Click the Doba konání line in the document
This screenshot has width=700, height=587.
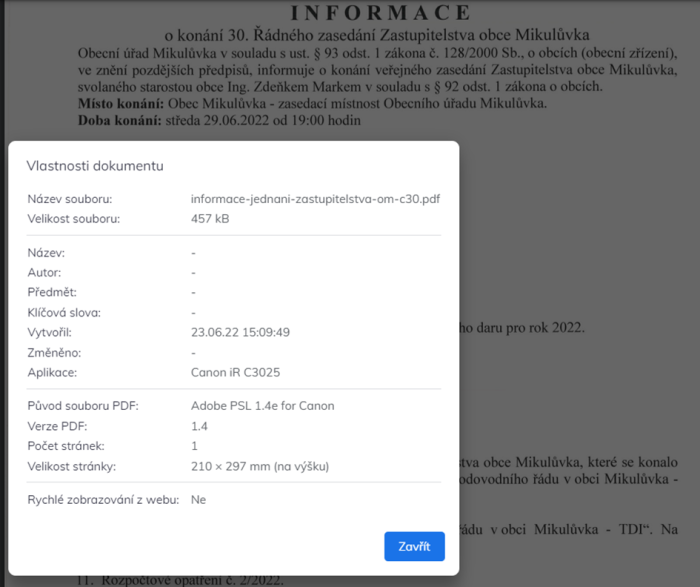click(x=219, y=121)
